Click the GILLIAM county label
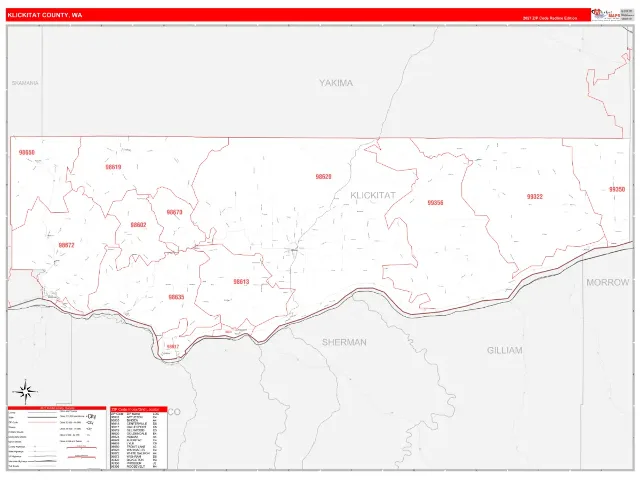This screenshot has height=480, width=640. point(504,350)
